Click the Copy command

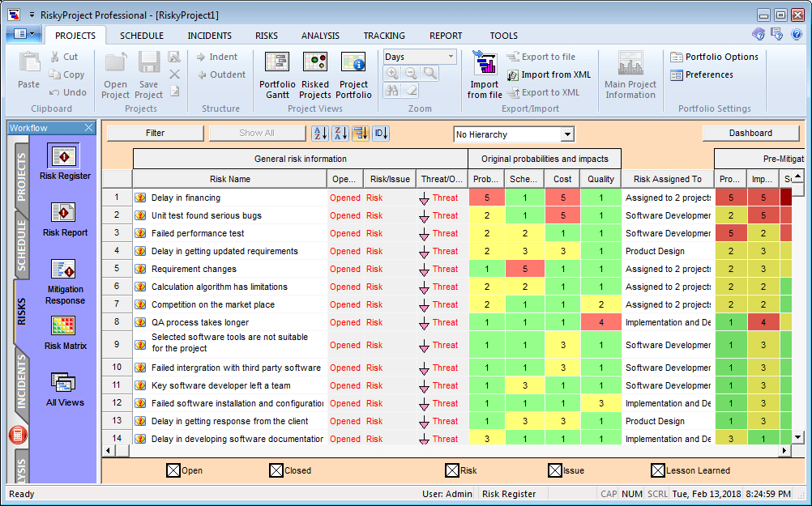pyautogui.click(x=66, y=75)
